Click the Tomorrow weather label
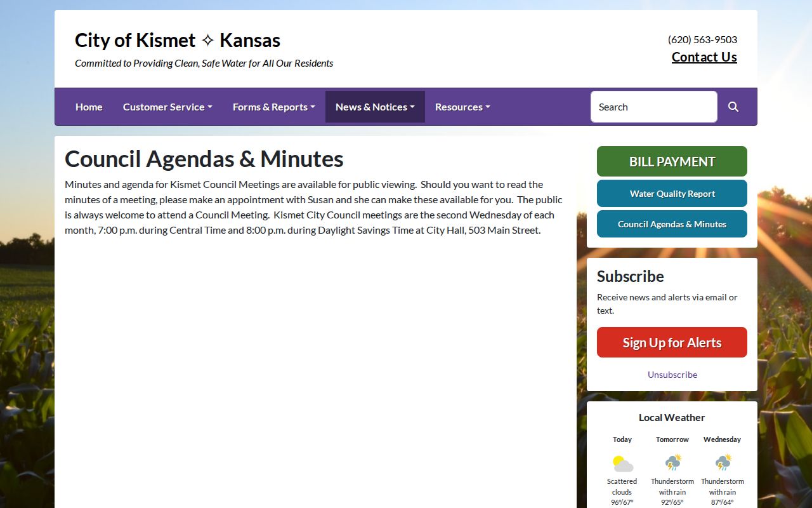 [672, 439]
